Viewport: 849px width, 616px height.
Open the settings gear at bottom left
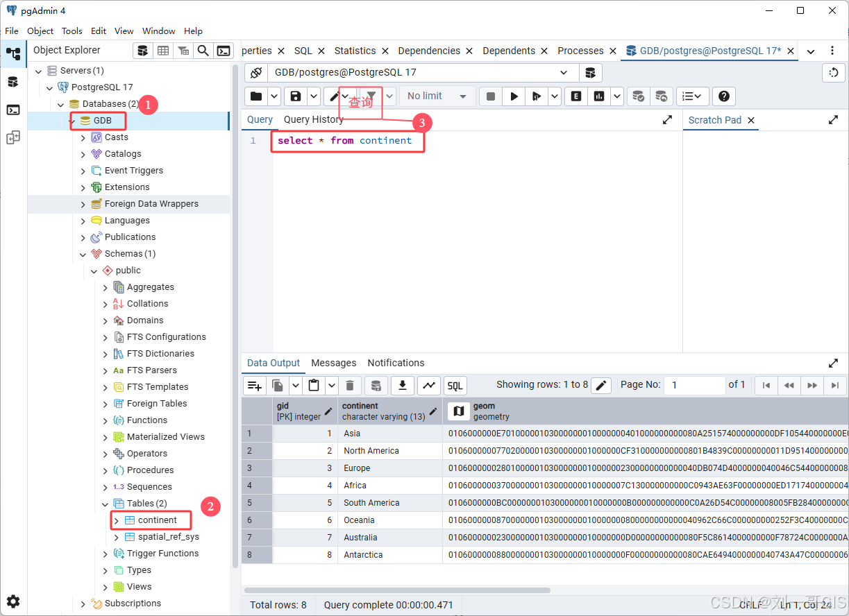(x=13, y=601)
